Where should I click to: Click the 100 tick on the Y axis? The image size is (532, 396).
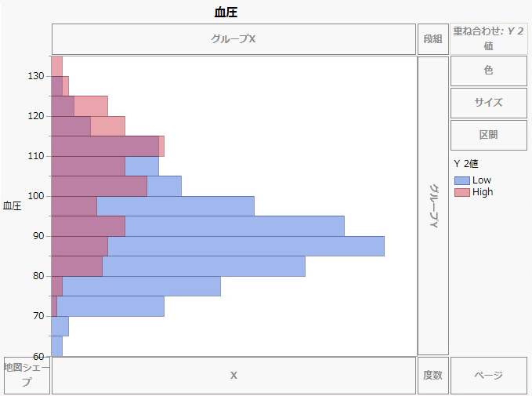tap(36, 196)
